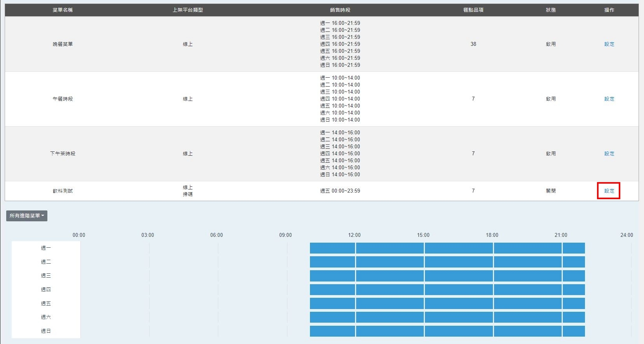The height and width of the screenshot is (344, 644).
Task: Select the 狀態 column header
Action: tap(550, 10)
